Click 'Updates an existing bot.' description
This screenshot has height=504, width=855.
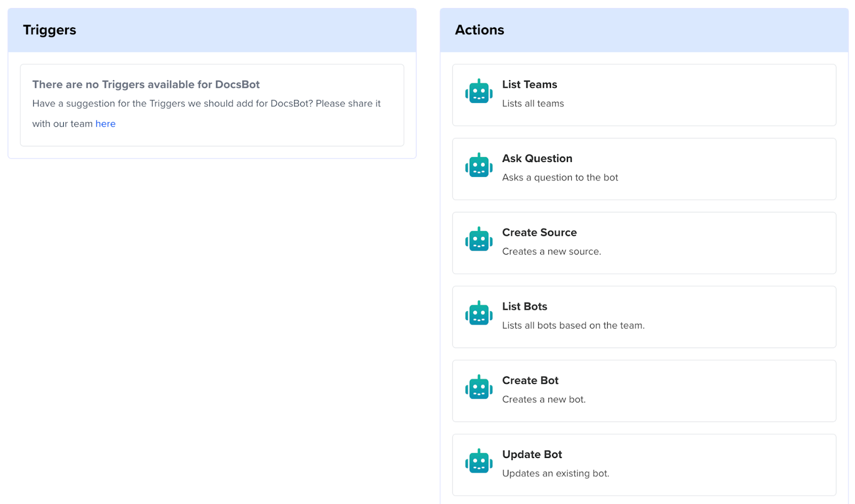coord(556,474)
